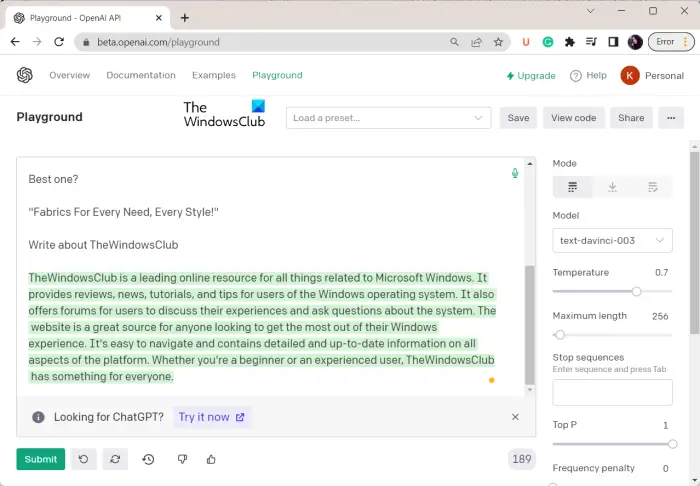
Task: Click the editor scroll-up arrow
Action: click(x=529, y=164)
